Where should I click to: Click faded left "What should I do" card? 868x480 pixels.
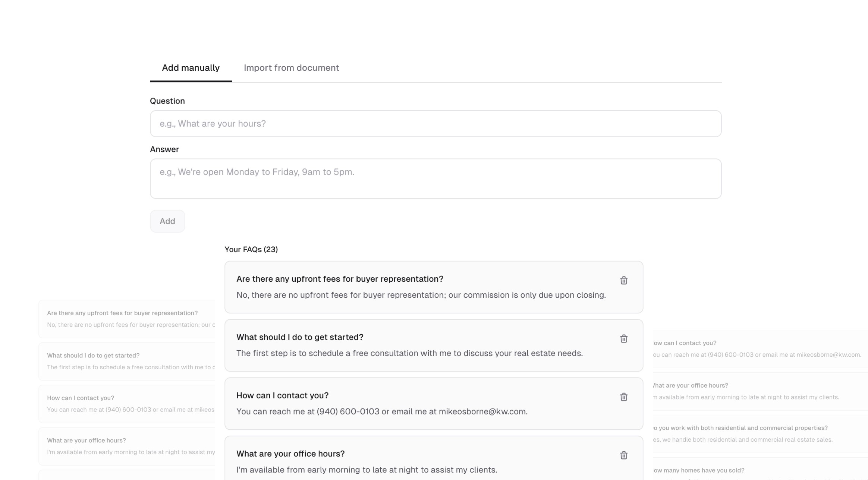coord(127,361)
